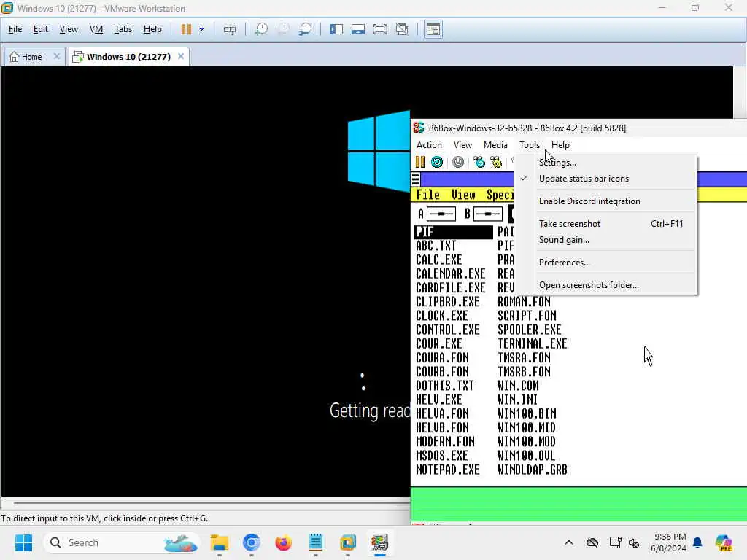747x560 pixels.
Task: Click the 86Box ACPI shutdown power icon
Action: pos(458,162)
